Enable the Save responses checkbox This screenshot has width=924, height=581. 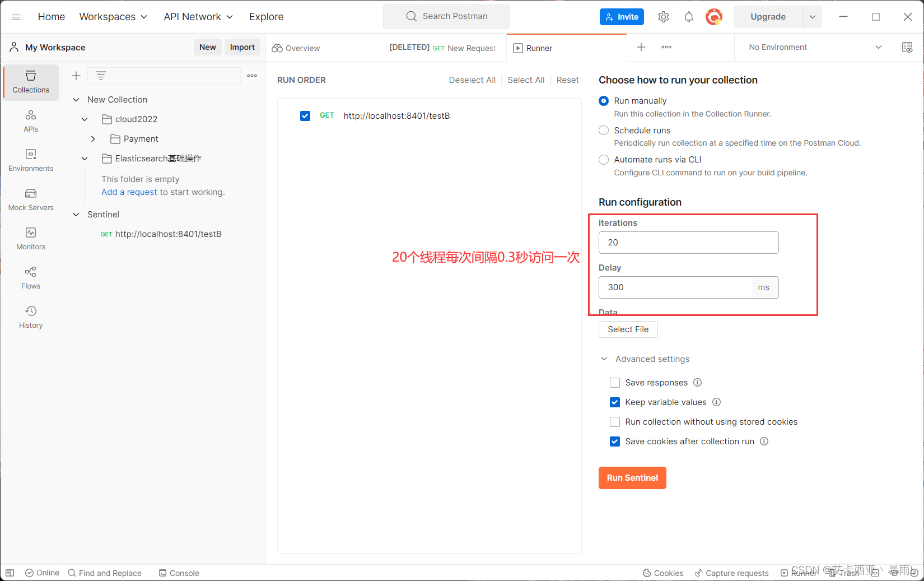click(615, 383)
